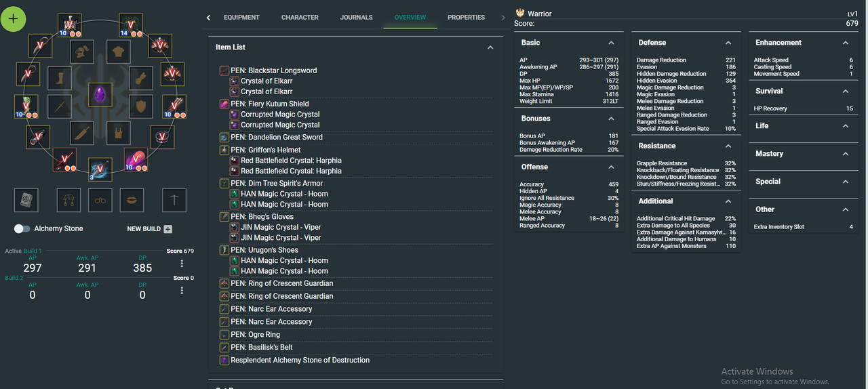This screenshot has width=868, height=389.
Task: Open the glasses icon slot
Action: click(100, 200)
